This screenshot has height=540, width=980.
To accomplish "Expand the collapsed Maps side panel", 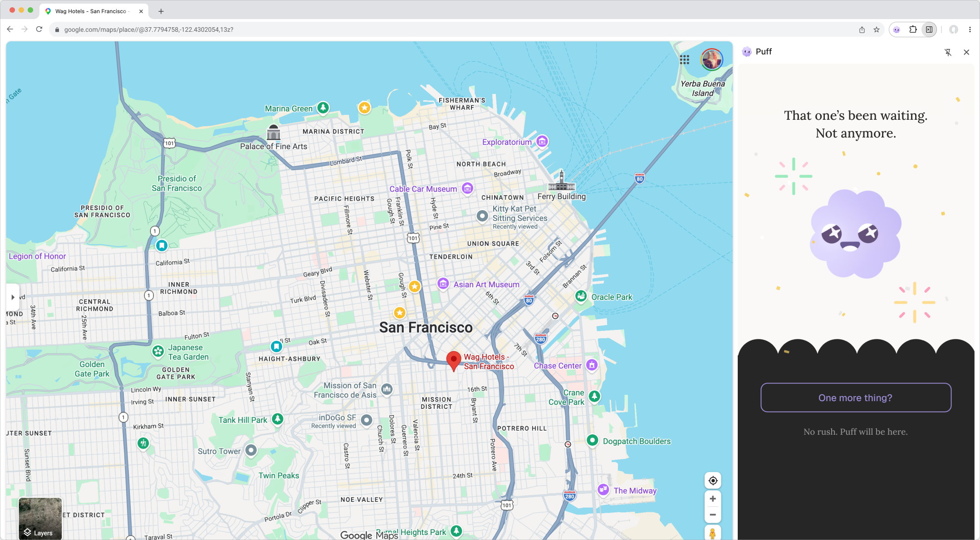I will [13, 297].
